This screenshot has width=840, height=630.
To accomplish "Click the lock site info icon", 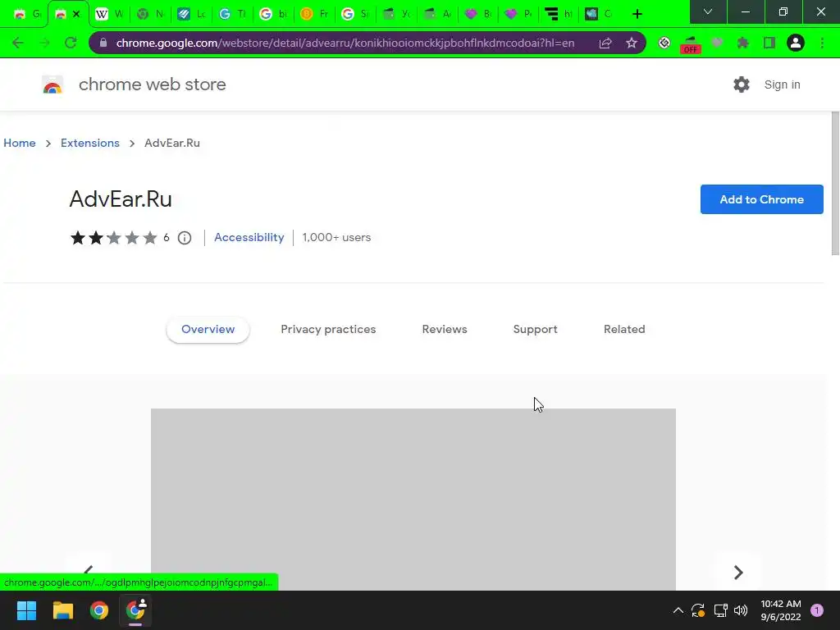I will point(103,43).
